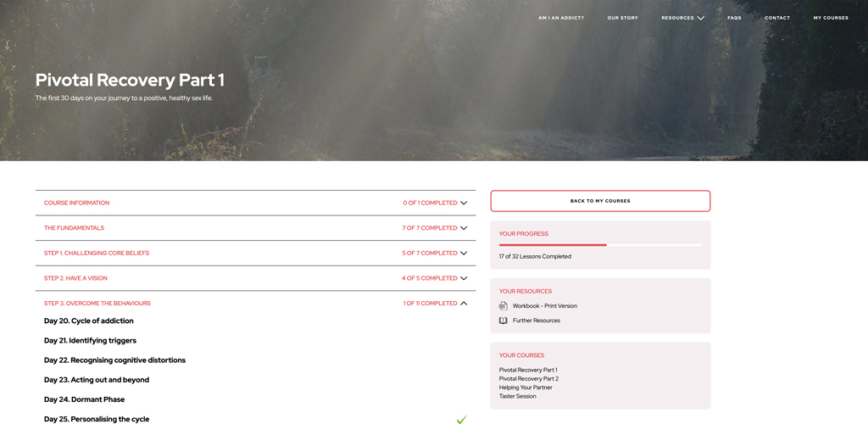Collapse Step 3 Overcome the Behaviours section
The image size is (868, 424).
[x=464, y=304]
